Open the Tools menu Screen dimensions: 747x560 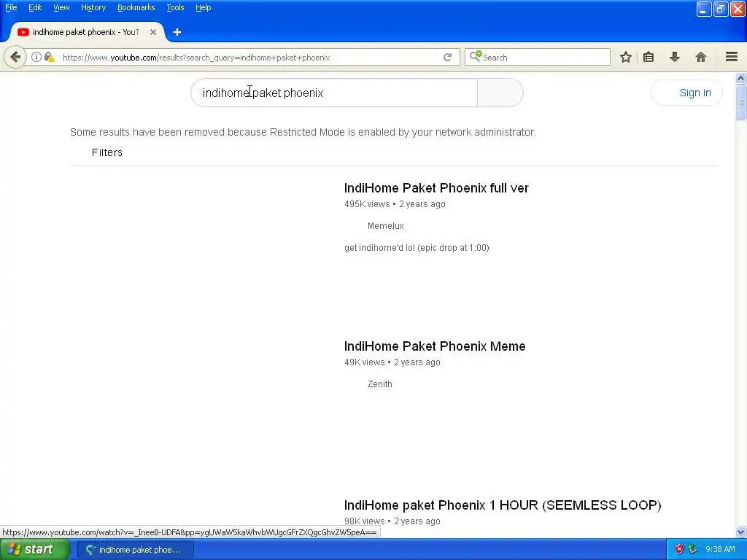pyautogui.click(x=175, y=7)
